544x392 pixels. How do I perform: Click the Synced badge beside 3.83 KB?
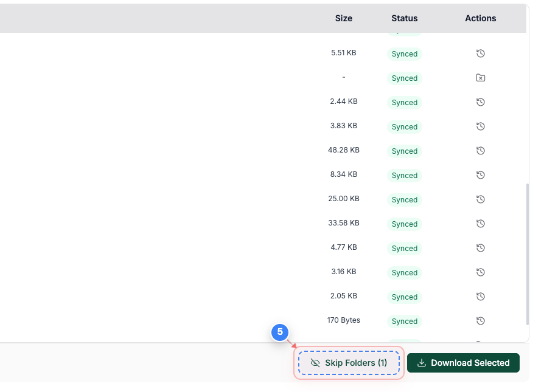pyautogui.click(x=404, y=126)
